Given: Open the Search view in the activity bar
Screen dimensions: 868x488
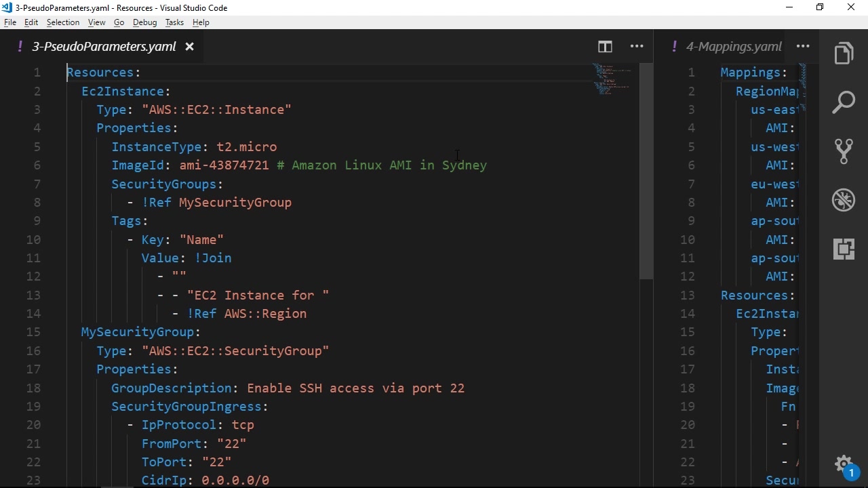Looking at the screenshot, I should pos(844,102).
